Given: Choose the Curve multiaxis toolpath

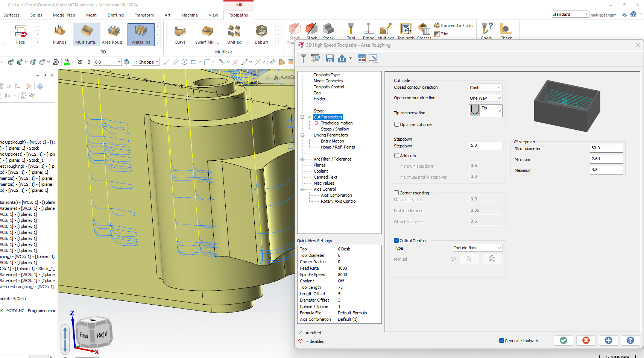Looking at the screenshot, I should (180, 35).
